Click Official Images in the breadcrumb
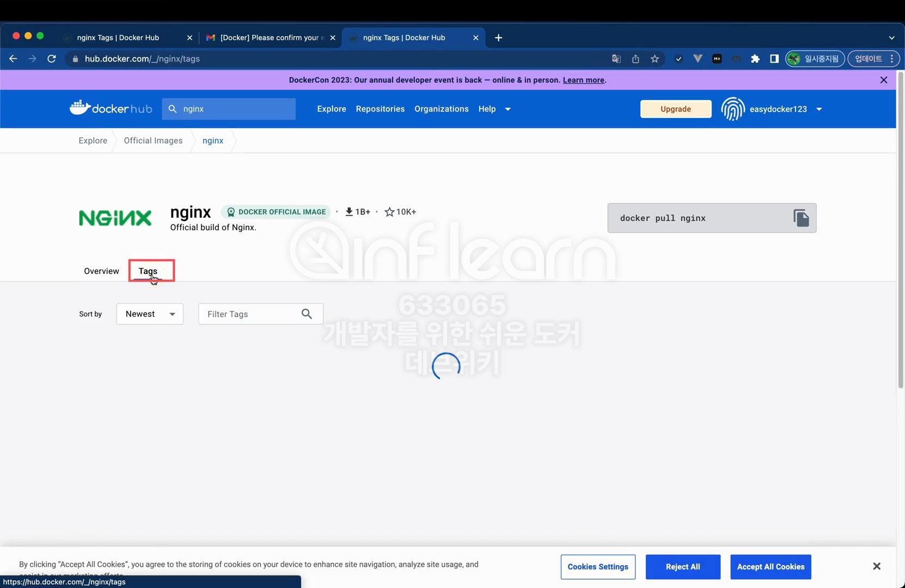Viewport: 905px width, 588px height. click(153, 140)
